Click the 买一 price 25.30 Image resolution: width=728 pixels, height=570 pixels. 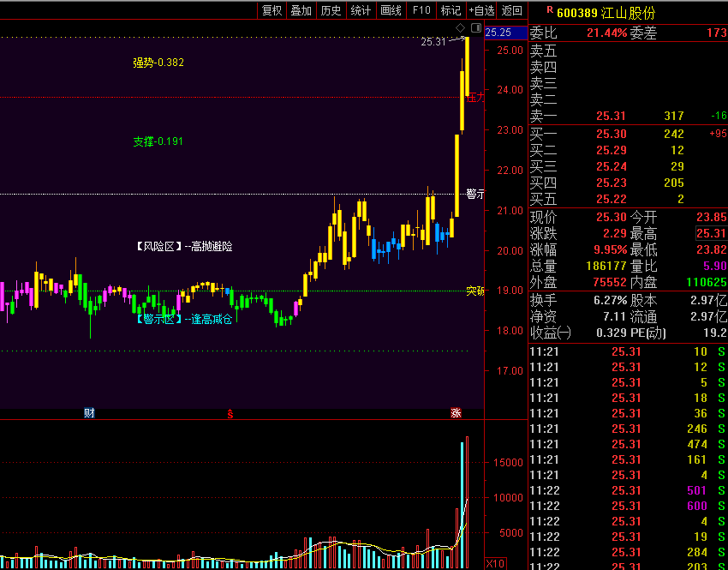(x=611, y=134)
